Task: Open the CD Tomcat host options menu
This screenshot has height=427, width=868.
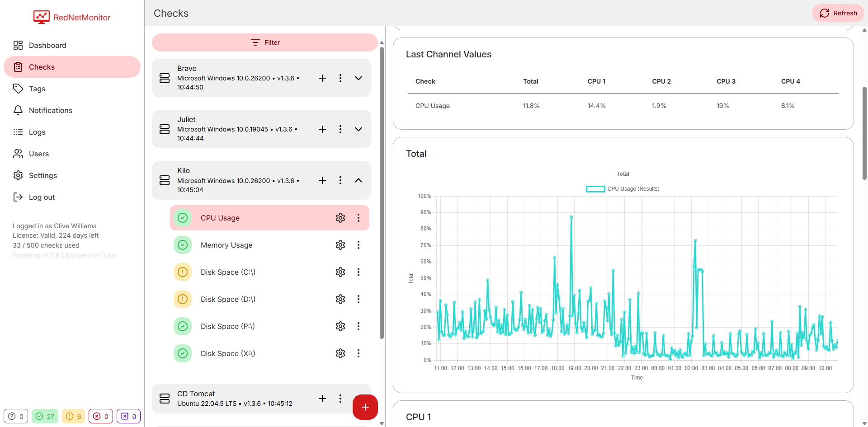Action: (340, 399)
